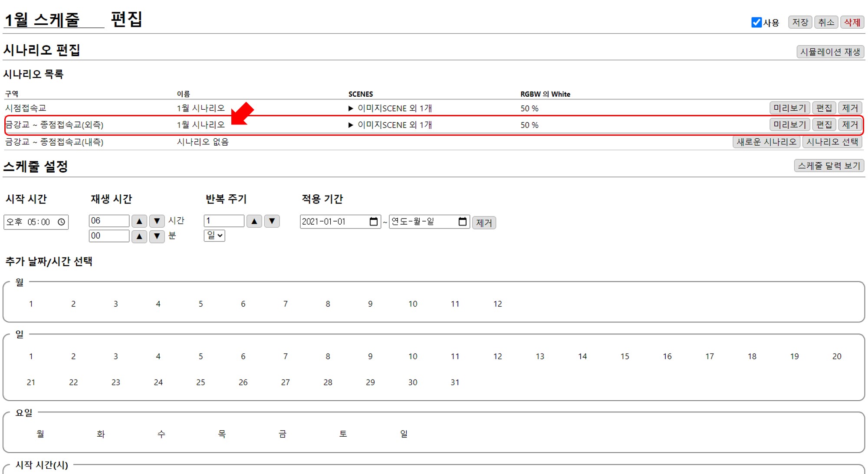Click the 저장 button
This screenshot has width=868, height=474.
[800, 22]
